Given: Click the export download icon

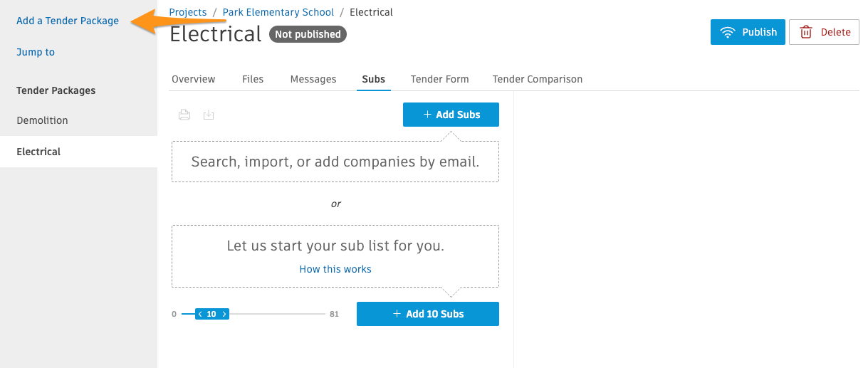Looking at the screenshot, I should coord(209,115).
